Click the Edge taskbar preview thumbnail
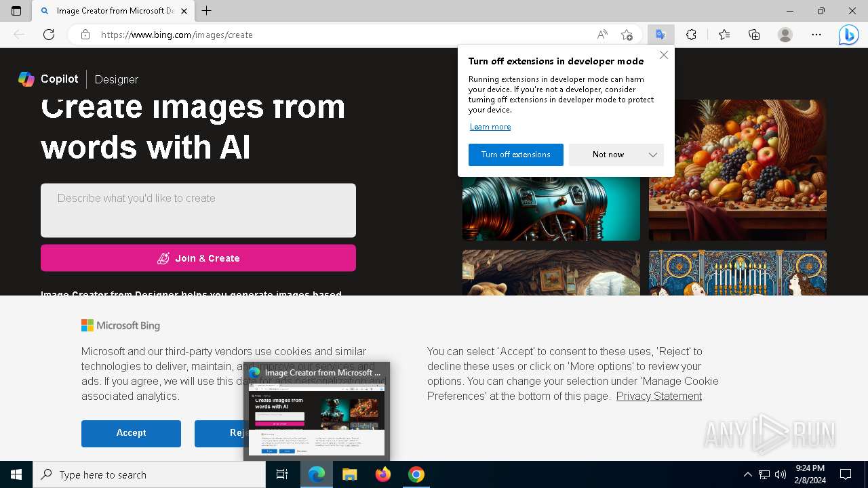This screenshot has height=488, width=868. (317, 418)
